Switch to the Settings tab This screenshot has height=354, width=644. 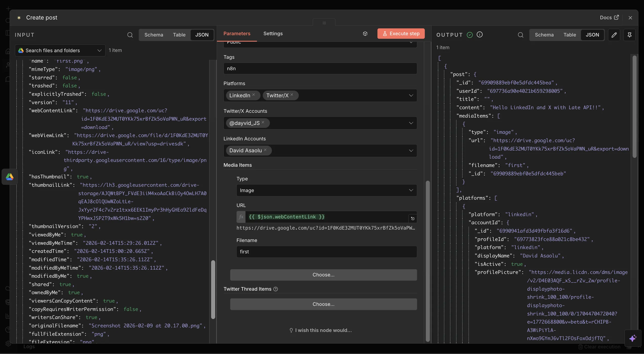tap(273, 33)
